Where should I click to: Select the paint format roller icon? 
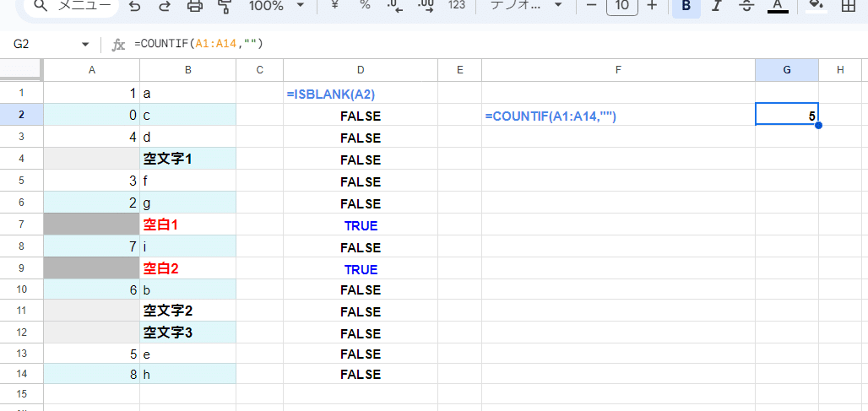(225, 6)
